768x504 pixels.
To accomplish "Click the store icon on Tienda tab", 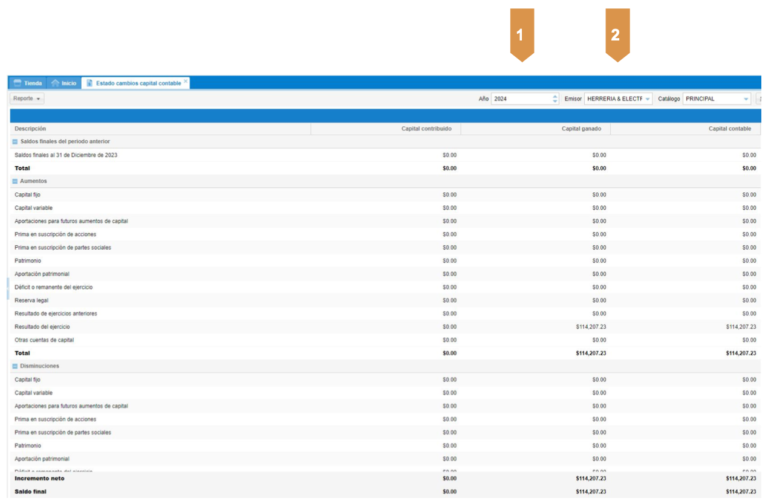I will coord(17,83).
